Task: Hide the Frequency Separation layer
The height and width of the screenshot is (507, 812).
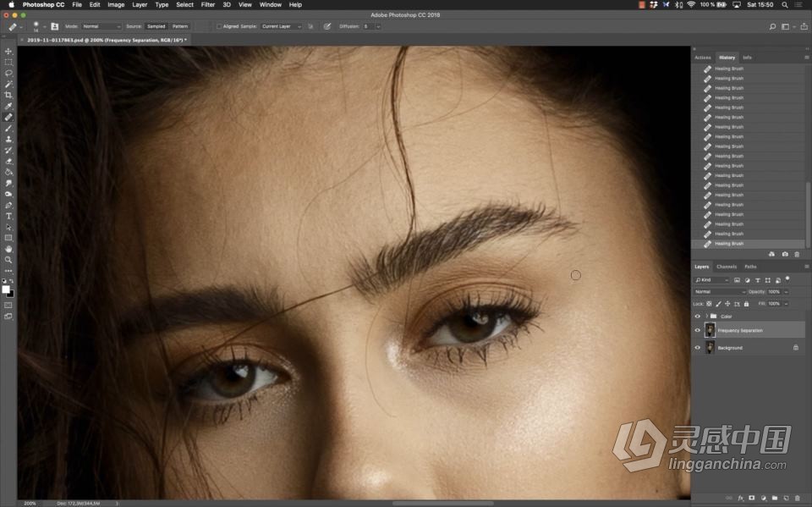Action: (x=698, y=330)
